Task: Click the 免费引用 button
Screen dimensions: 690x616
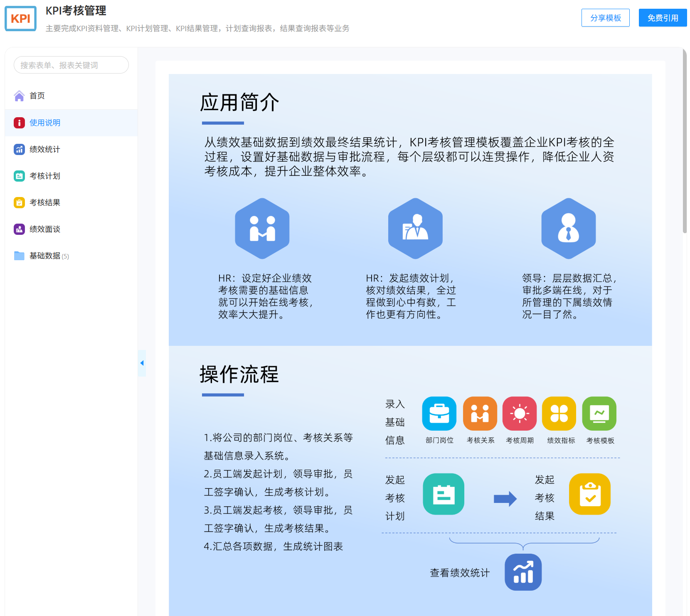Action: 663,18
